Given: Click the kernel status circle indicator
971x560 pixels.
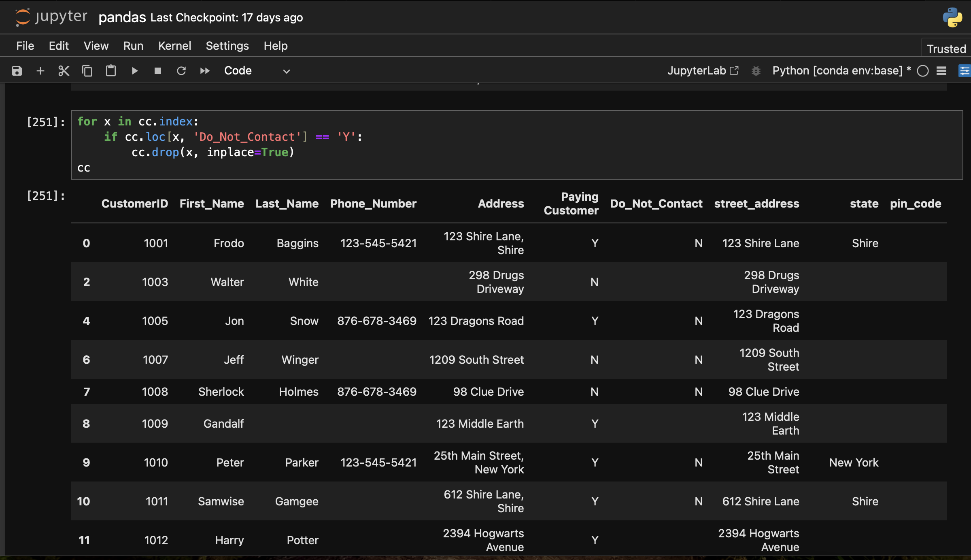Looking at the screenshot, I should [x=922, y=71].
